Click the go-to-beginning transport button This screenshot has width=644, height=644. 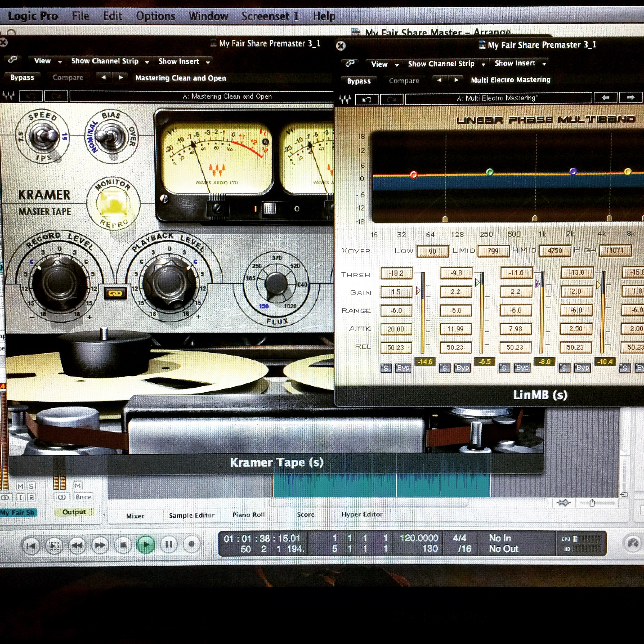click(31, 546)
